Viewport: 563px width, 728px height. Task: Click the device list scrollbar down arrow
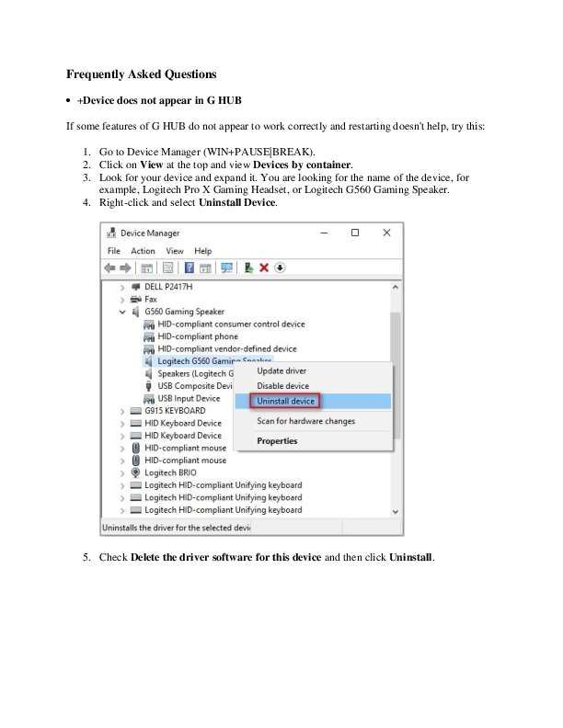click(396, 512)
